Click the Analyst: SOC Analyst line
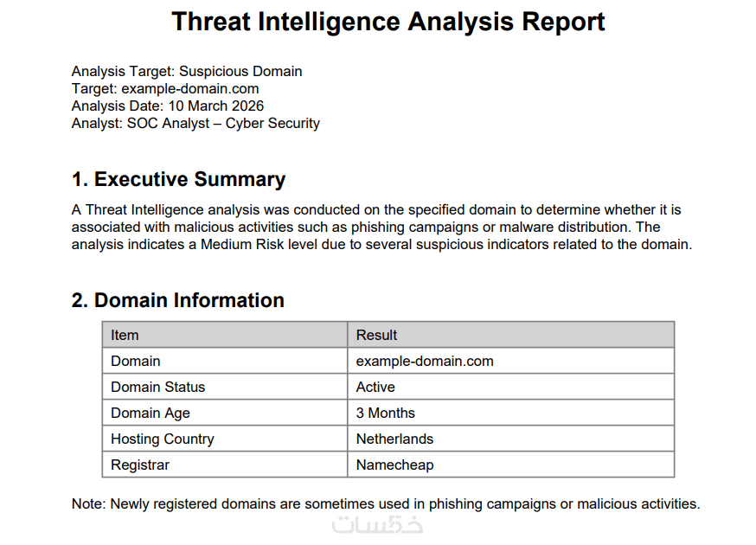Screen dimensions: 756x545 pyautogui.click(x=195, y=123)
